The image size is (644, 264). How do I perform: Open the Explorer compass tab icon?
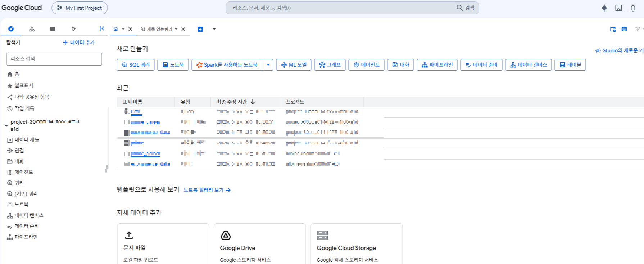[11, 29]
